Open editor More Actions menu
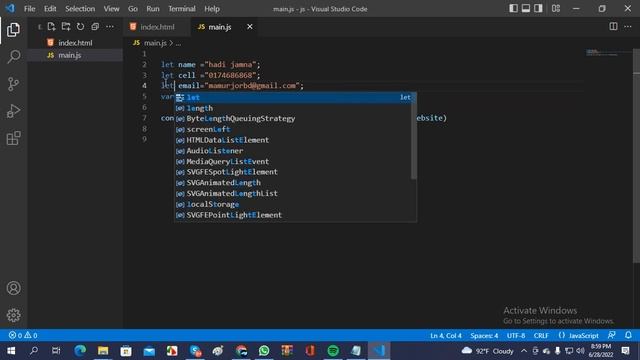The height and width of the screenshot is (360, 640). pos(628,27)
